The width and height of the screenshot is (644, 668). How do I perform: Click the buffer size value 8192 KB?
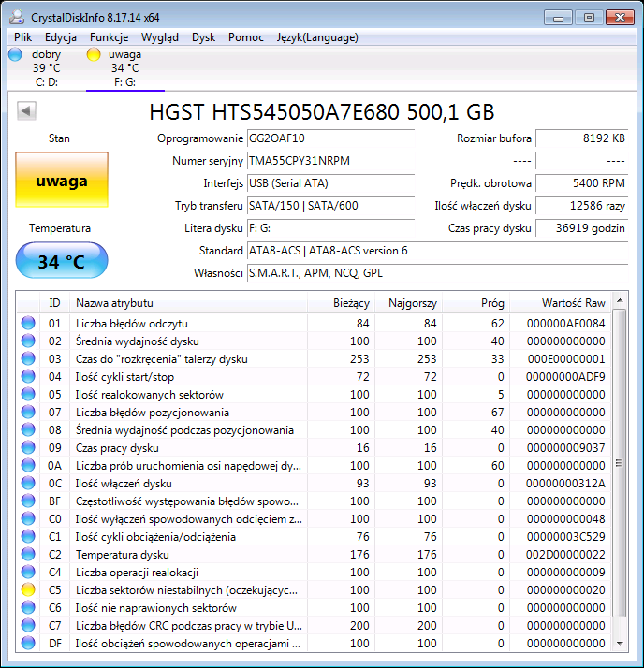click(x=582, y=138)
